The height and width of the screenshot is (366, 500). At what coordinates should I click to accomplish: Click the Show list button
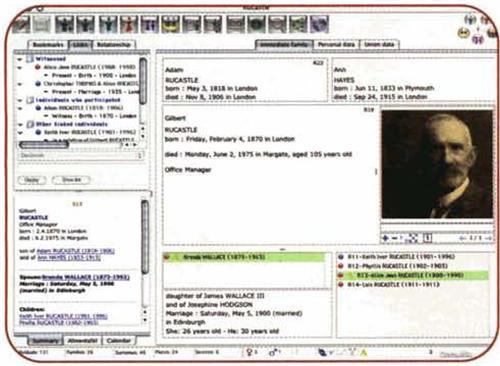pos(71,180)
